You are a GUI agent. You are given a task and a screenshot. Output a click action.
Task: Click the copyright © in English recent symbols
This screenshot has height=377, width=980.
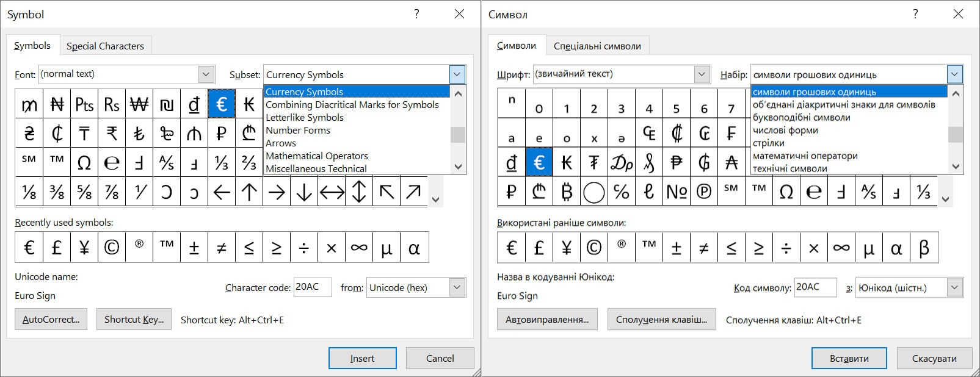click(x=112, y=248)
